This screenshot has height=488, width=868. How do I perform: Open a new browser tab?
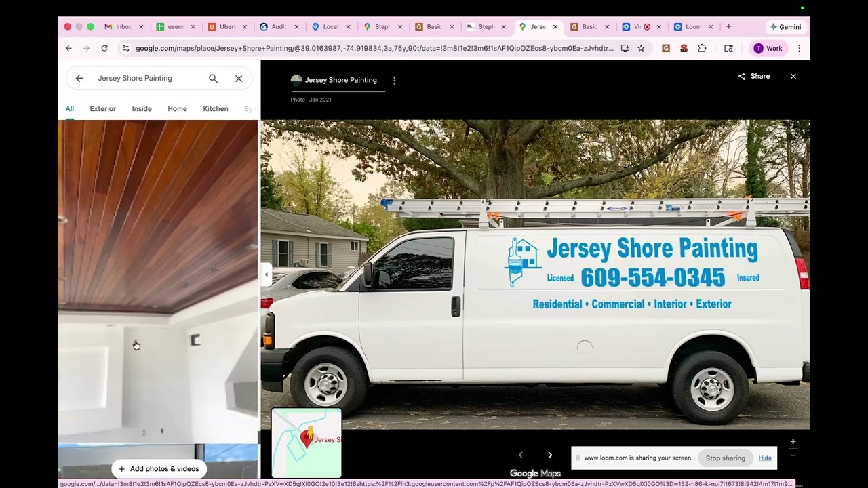pos(728,27)
